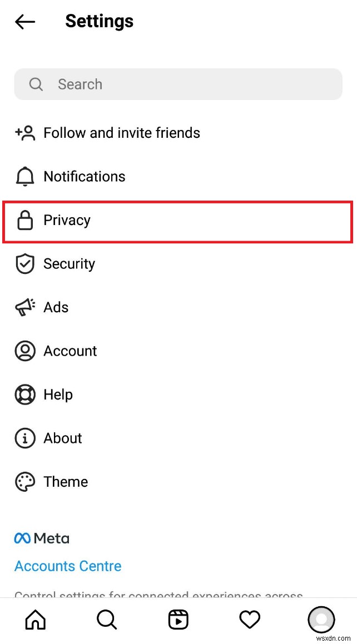The height and width of the screenshot is (644, 357).
Task: Open the Accounts Centre link
Action: click(68, 566)
